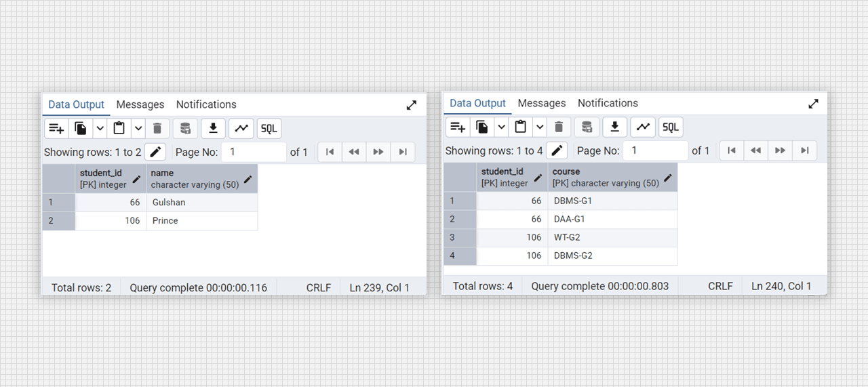Select Data Output tab in right panel
This screenshot has width=868, height=387.
(x=477, y=103)
